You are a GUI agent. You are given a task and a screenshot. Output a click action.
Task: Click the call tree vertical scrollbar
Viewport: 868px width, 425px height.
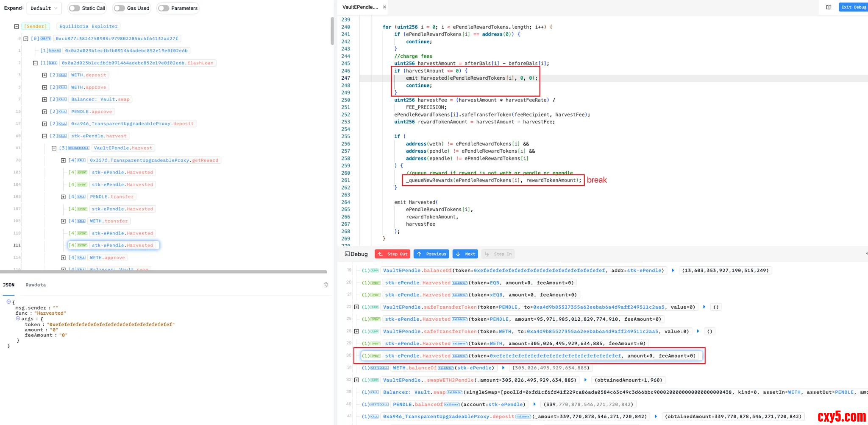click(332, 32)
